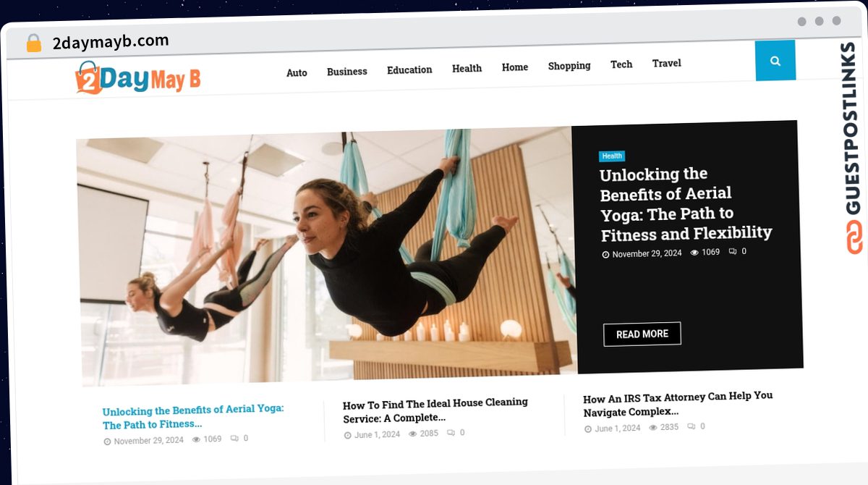
Task: Open the Health navigation item
Action: click(467, 68)
